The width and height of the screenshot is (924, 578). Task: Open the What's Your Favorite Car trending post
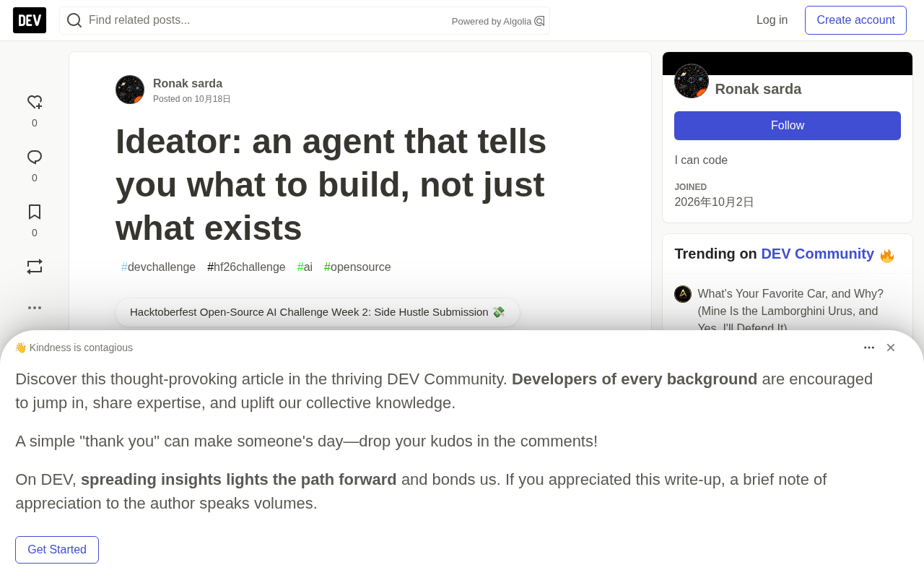[x=790, y=311]
